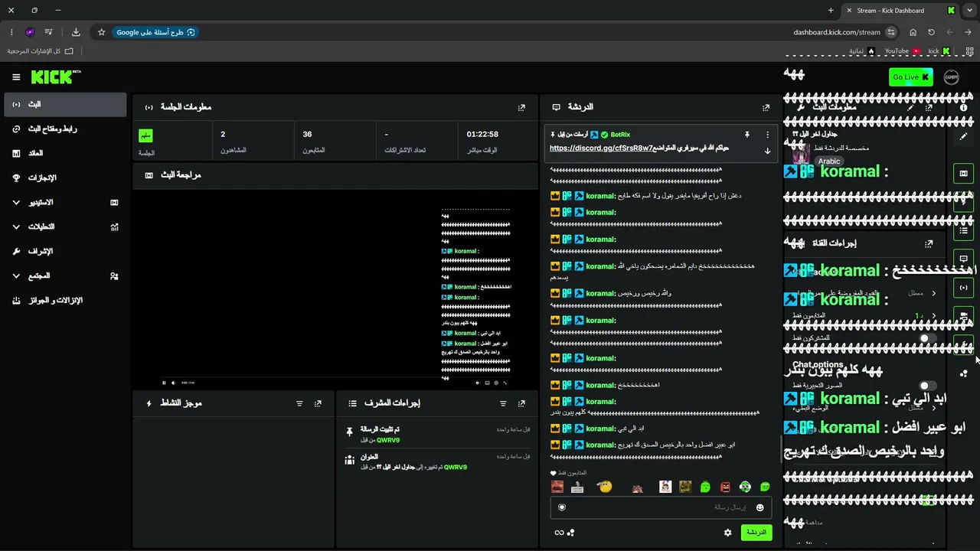Viewport: 980px width, 551px height.
Task: Bookmark this page with the star icon
Action: pos(101,32)
